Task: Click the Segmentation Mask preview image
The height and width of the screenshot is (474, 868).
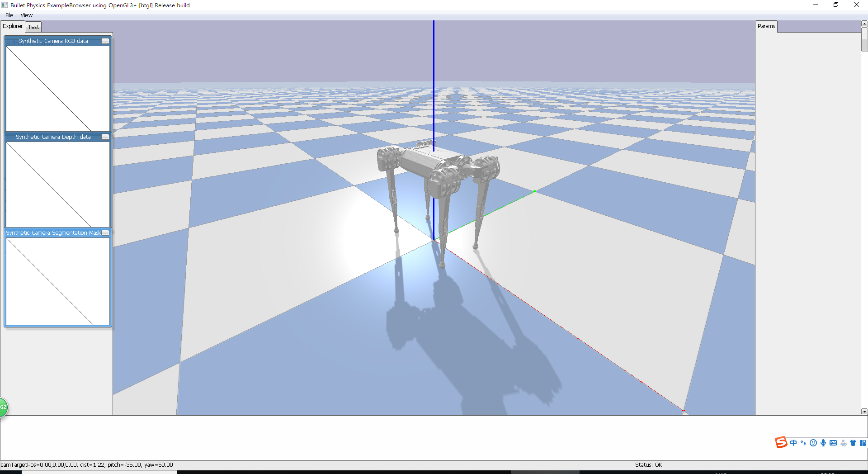Action: pyautogui.click(x=58, y=281)
